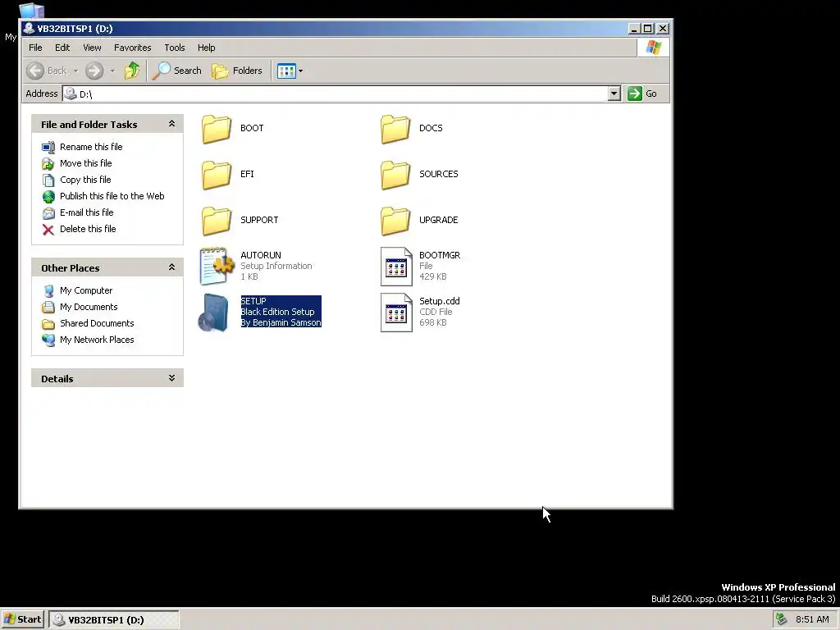Viewport: 840px width, 630px height.
Task: Select the AUTORUN setup information file icon
Action: pyautogui.click(x=217, y=266)
